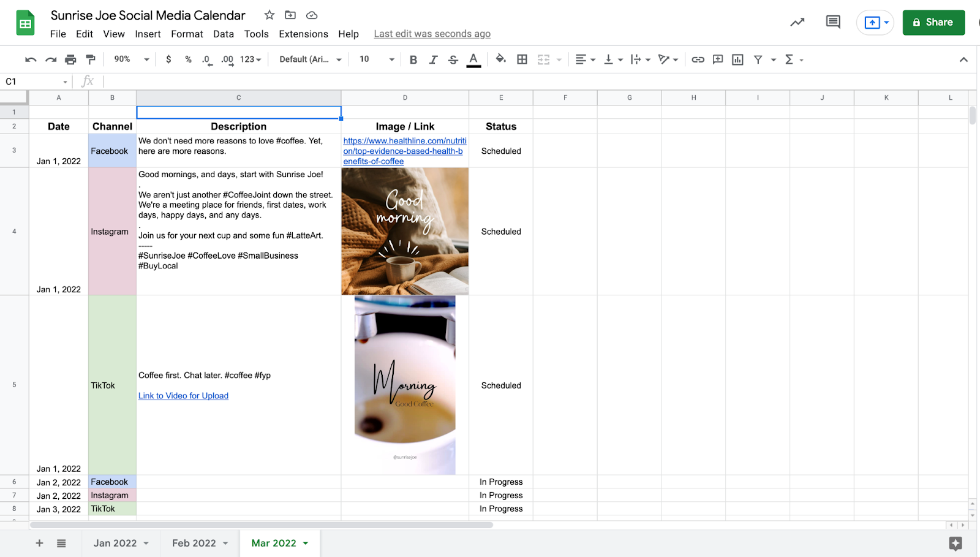
Task: Click Last edit was seconds ago link
Action: point(432,34)
